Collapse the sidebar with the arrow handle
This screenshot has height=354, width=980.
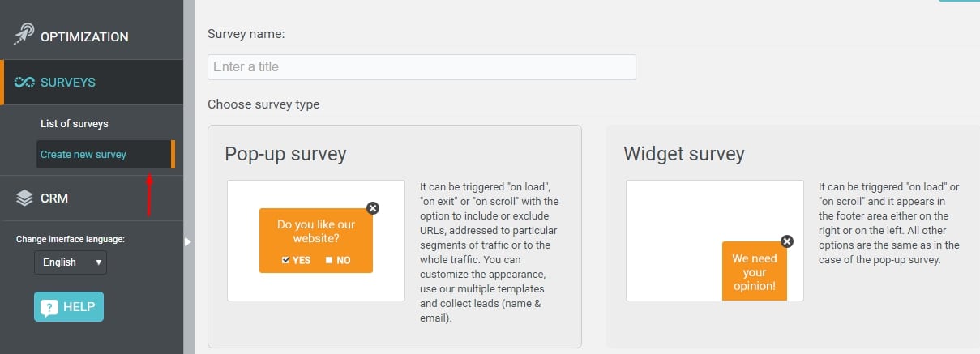coord(189,241)
